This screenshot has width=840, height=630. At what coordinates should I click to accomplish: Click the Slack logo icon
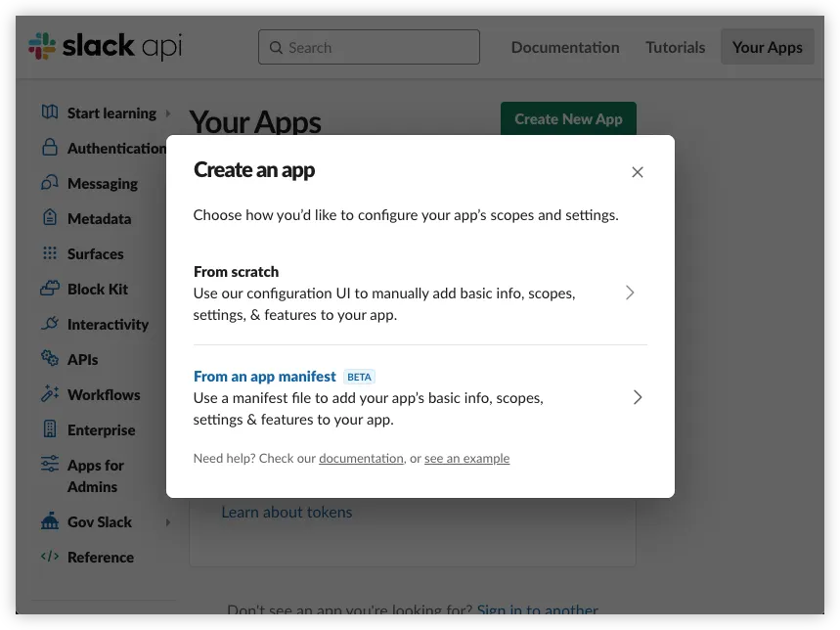(x=42, y=46)
